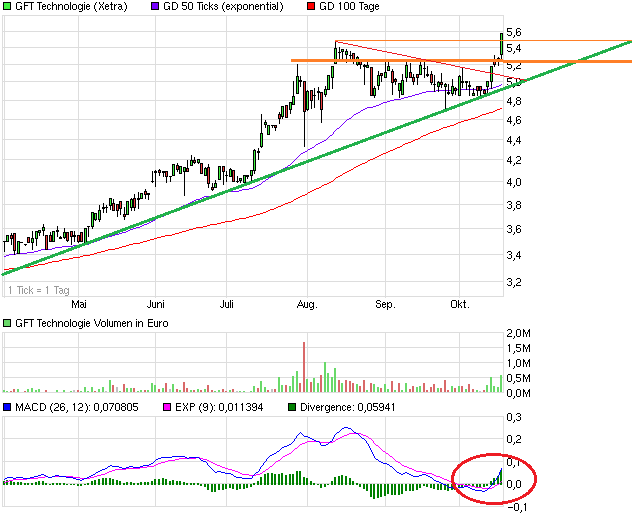Click the 5,4 price axis value

point(514,48)
